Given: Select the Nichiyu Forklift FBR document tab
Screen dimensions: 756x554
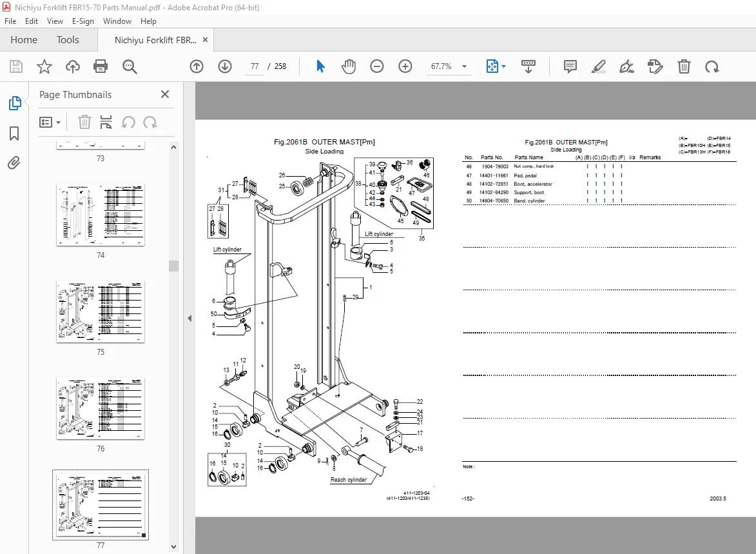Looking at the screenshot, I should pos(155,40).
